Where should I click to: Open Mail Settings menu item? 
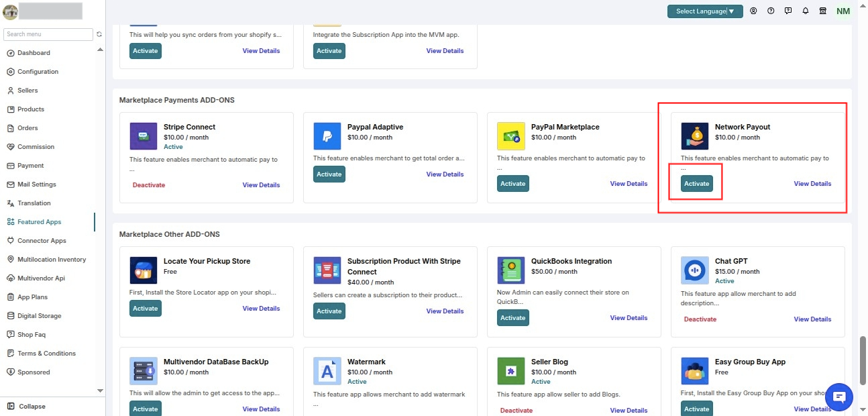32,185
